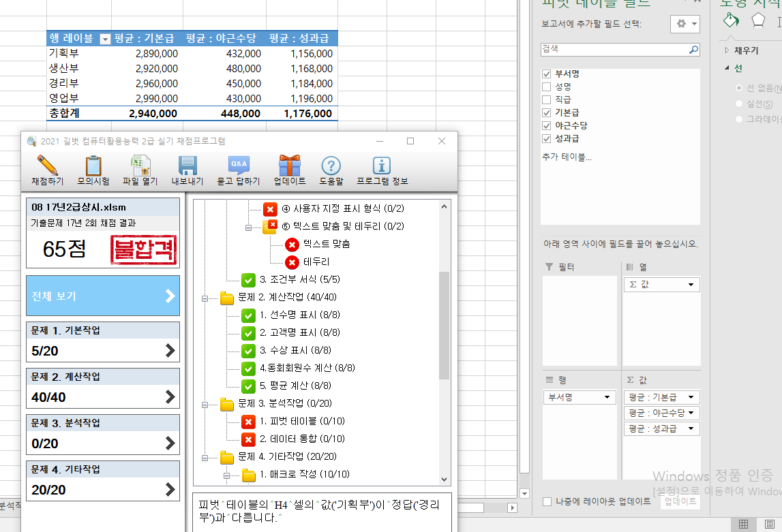This screenshot has height=532, width=782.
Task: Click the 업데이트 gift box icon
Action: (x=290, y=166)
